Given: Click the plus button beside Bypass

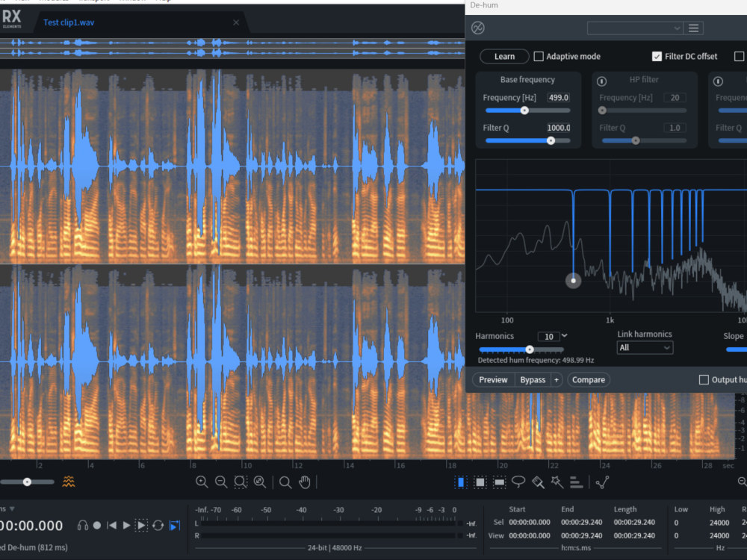Looking at the screenshot, I should [x=557, y=379].
